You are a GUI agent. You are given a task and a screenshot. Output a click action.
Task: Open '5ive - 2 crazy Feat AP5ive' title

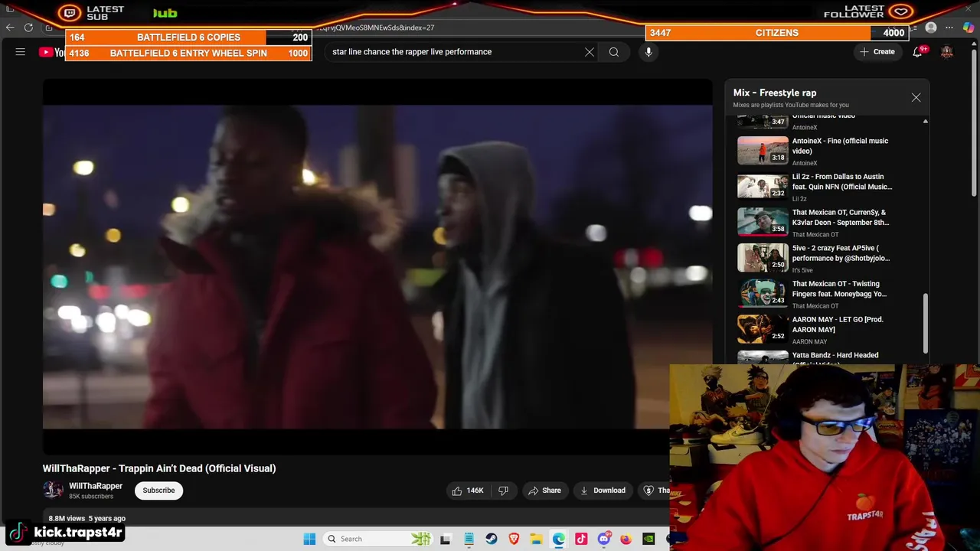click(841, 253)
